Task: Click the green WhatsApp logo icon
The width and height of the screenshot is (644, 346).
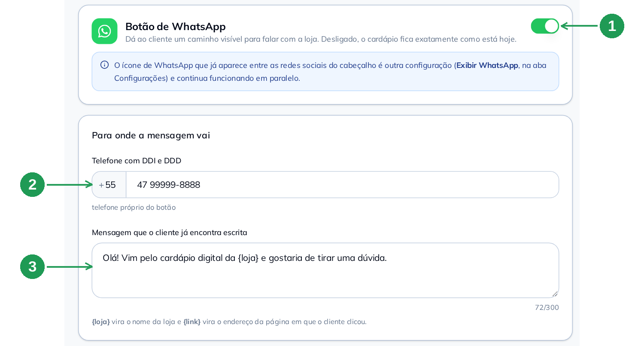Action: 104,31
